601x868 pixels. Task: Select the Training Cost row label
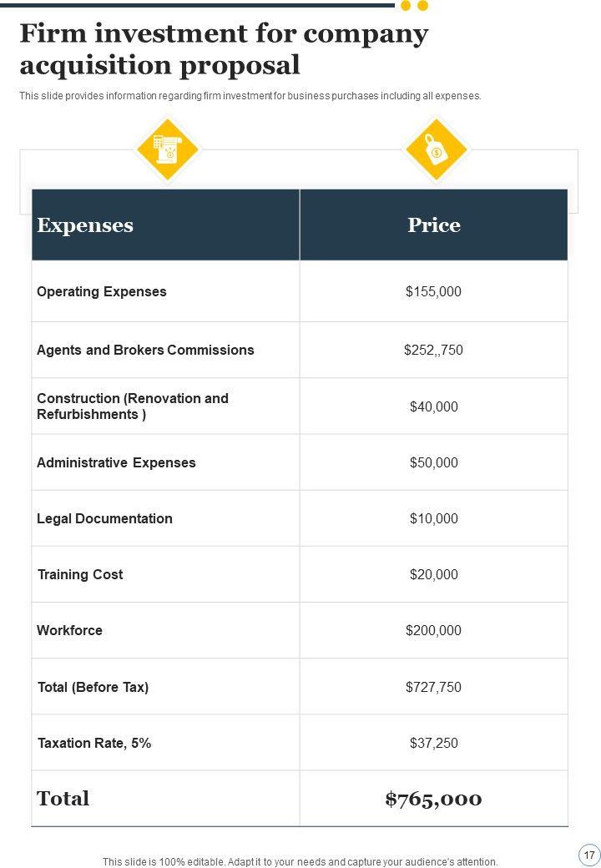coord(80,574)
